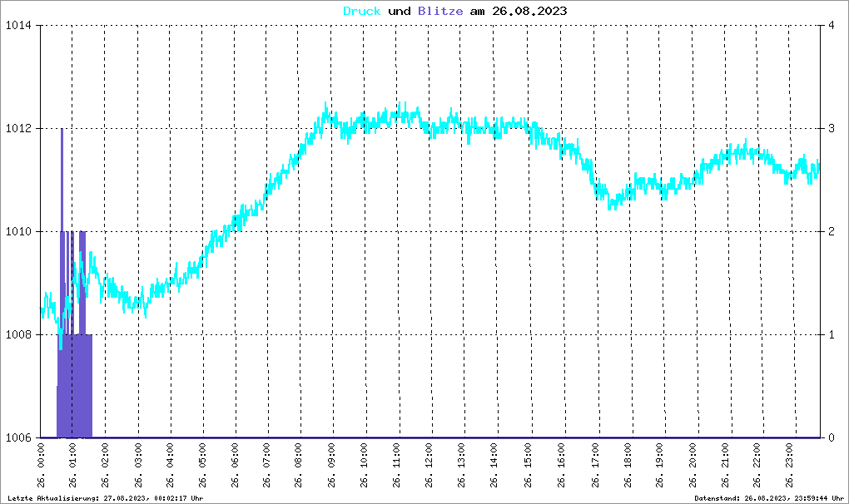The image size is (849, 504).
Task: Click the 26. 12:00 time label
Action: (x=429, y=465)
